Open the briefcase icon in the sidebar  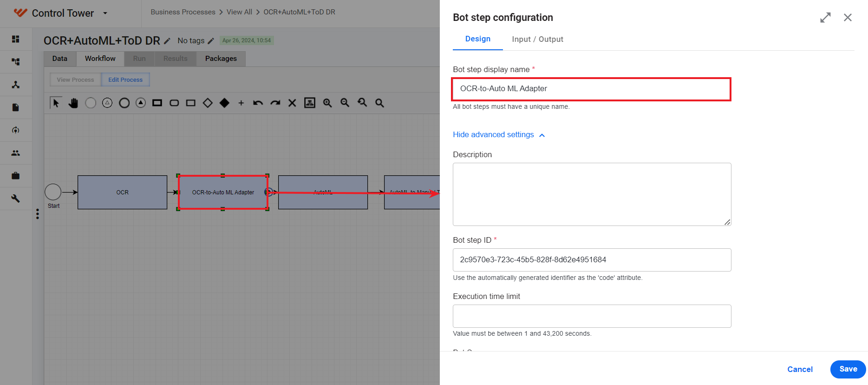pyautogui.click(x=16, y=176)
